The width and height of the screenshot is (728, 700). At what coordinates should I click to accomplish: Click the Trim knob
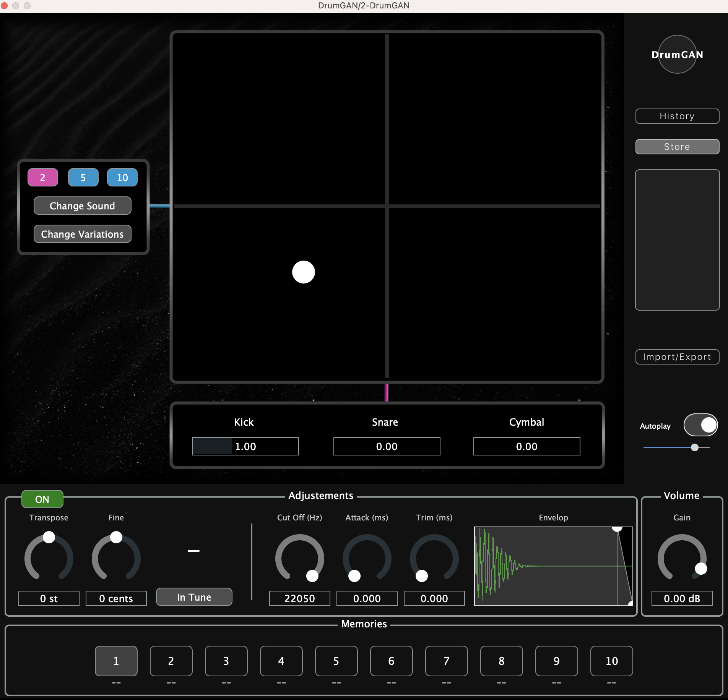click(434, 557)
